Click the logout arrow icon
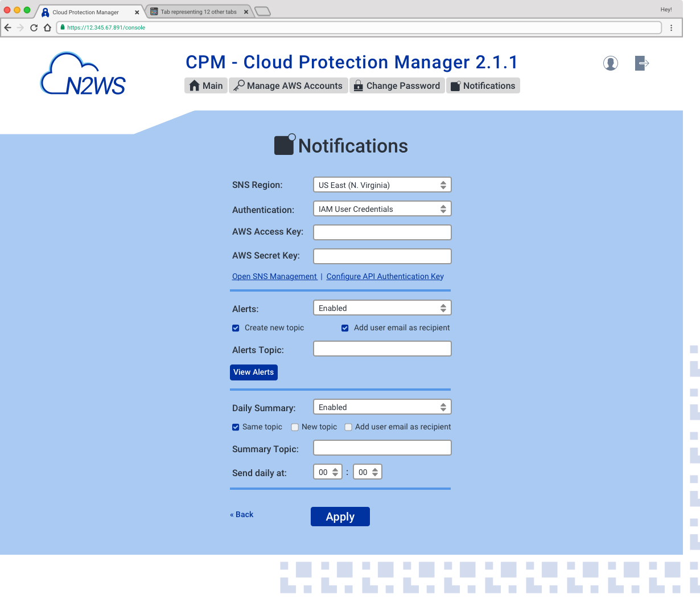The image size is (700, 598). click(642, 63)
